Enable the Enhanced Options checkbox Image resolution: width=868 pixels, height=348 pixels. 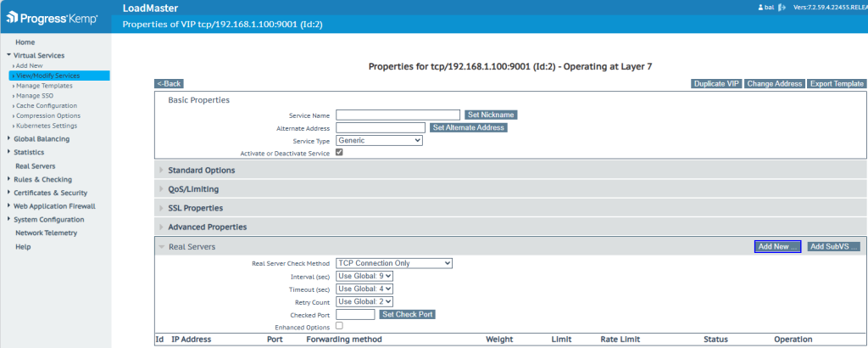coord(339,326)
